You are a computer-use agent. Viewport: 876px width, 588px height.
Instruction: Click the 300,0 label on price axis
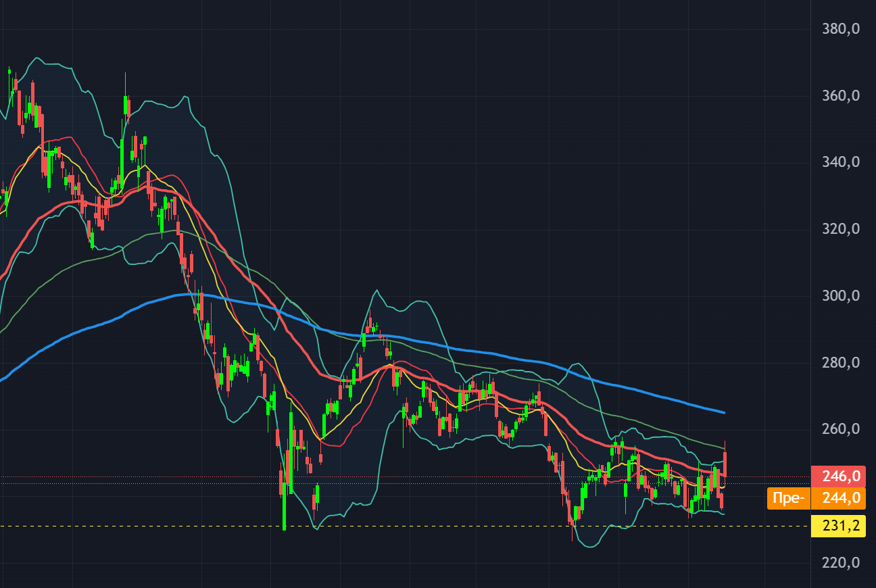841,296
